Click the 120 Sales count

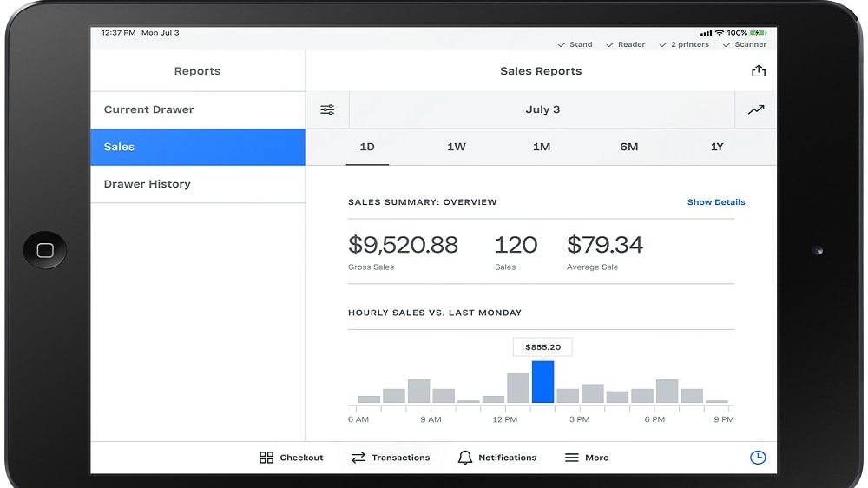click(x=516, y=245)
